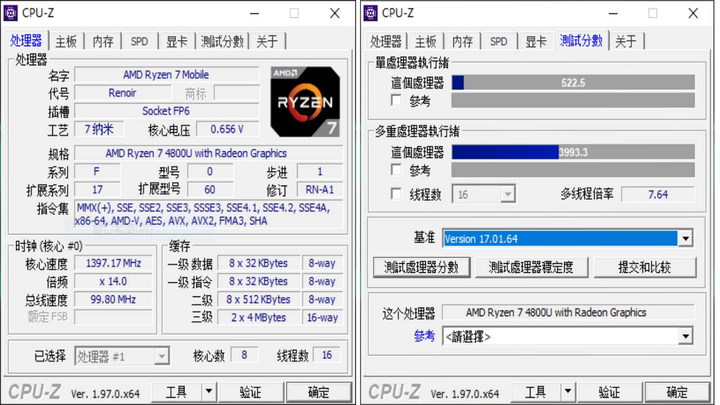Click 工具 button in left window
The width and height of the screenshot is (720, 405).
coord(177,392)
